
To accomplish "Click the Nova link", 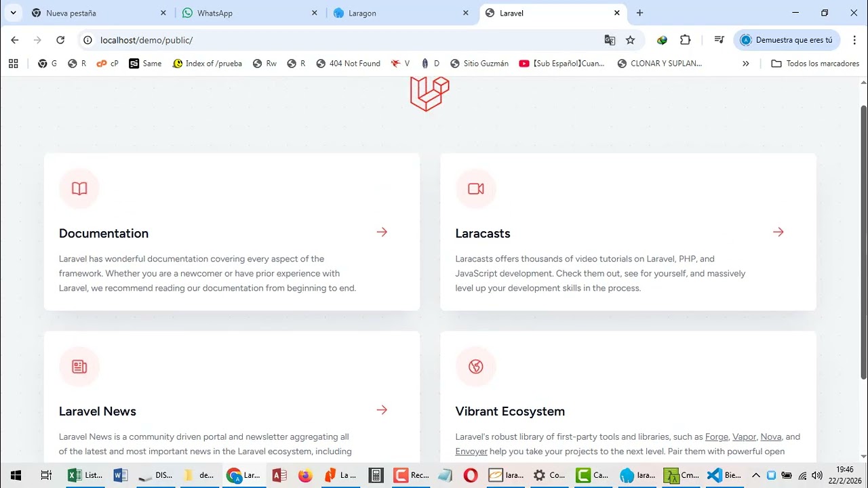I will tap(771, 437).
